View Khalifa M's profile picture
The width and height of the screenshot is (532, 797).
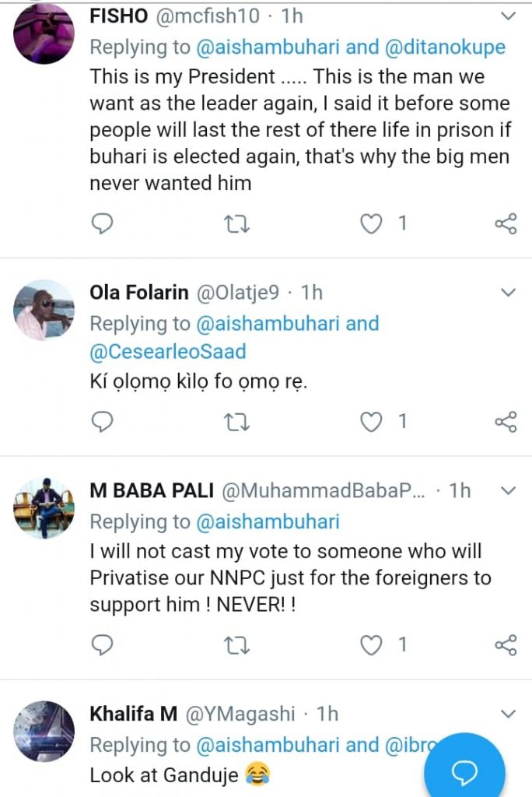pos(44,732)
